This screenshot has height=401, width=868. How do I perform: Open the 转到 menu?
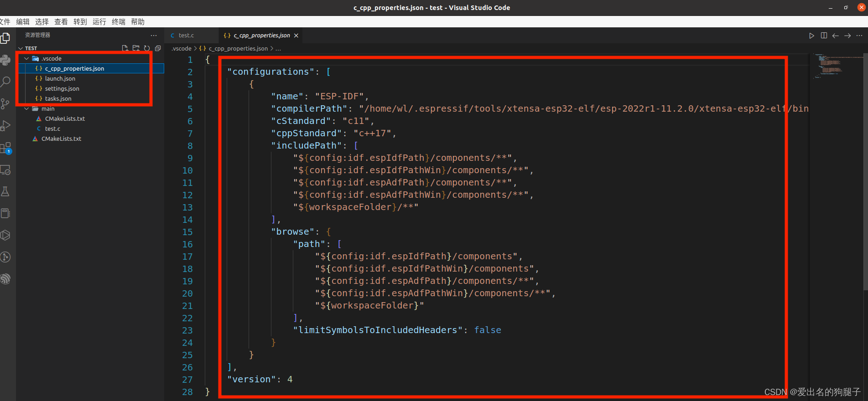[x=80, y=21]
